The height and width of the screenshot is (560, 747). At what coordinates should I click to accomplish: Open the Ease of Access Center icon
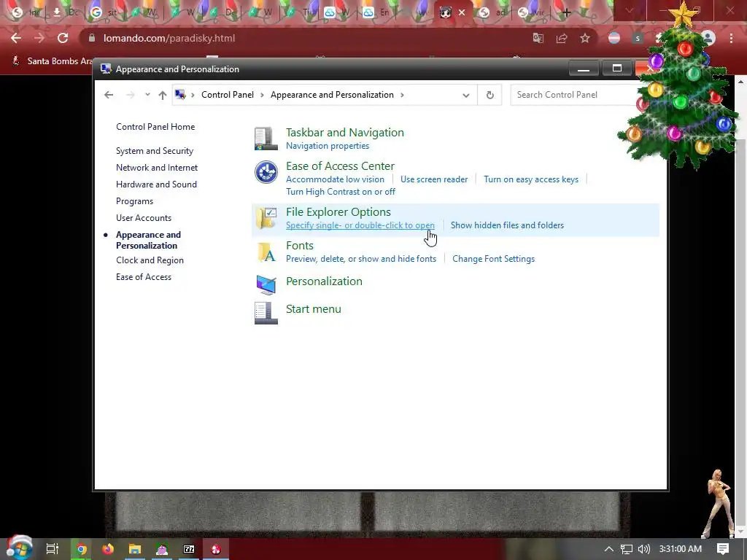point(266,172)
